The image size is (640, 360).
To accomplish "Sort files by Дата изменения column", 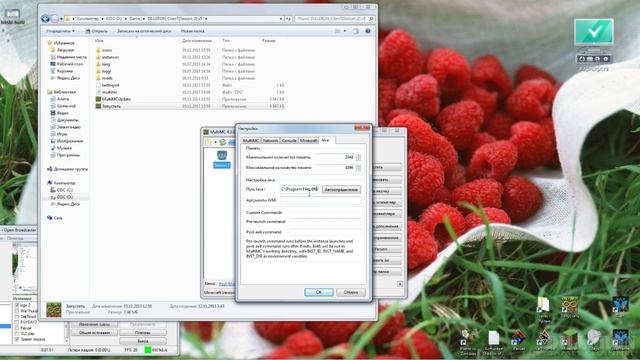I will 198,41.
